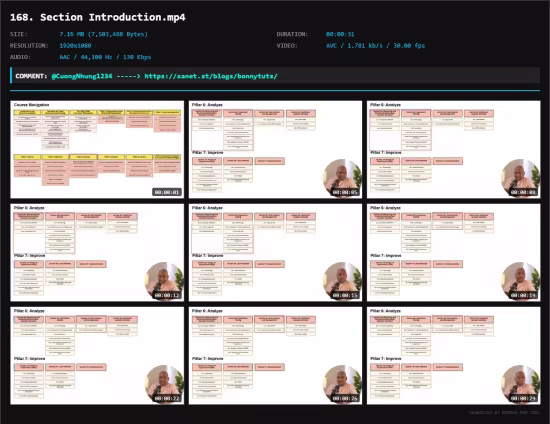Open the thumbnail stamped 00:00:08
The image size is (550, 424).
454,149
